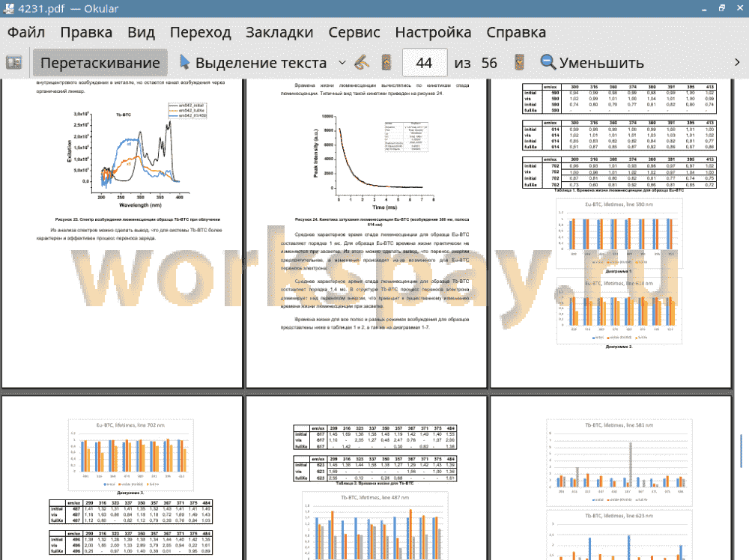Click Уменьшить zoom out button
Viewport: 749px width, 560px height.
pos(592,63)
